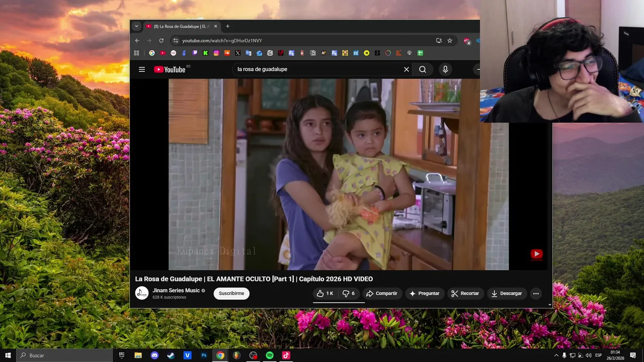This screenshot has width=644, height=362.
Task: Open the apps grid in the bookmarks bar
Action: click(x=136, y=53)
